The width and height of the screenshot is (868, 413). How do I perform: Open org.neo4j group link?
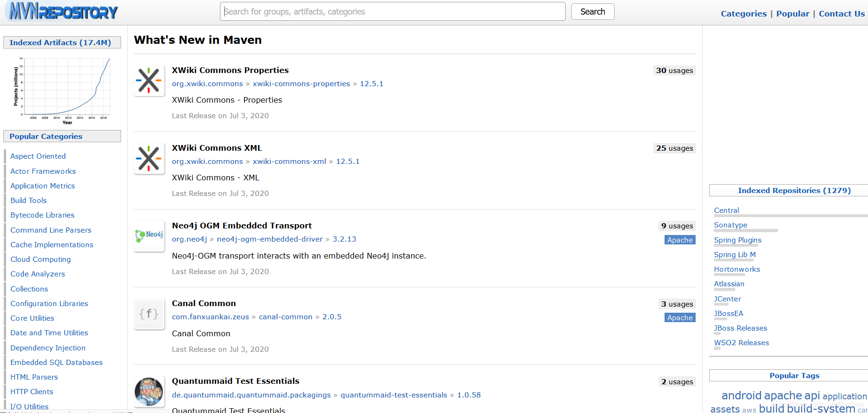pos(189,239)
